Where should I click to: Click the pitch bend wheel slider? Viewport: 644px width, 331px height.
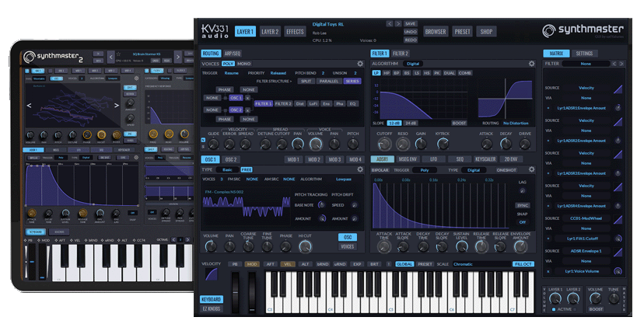(236, 292)
